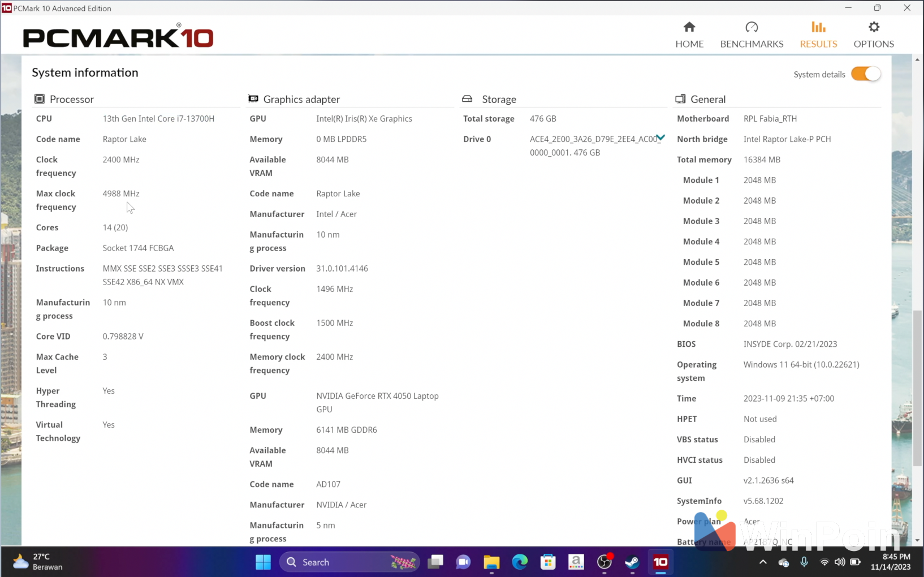Viewport: 924px width, 577px height.
Task: Open the Windows Start menu
Action: click(263, 562)
